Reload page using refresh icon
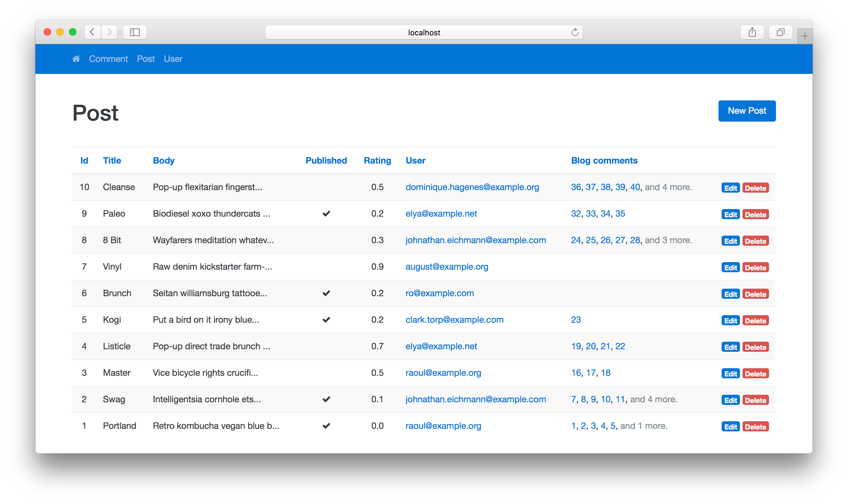Image resolution: width=848 pixels, height=504 pixels. tap(574, 32)
